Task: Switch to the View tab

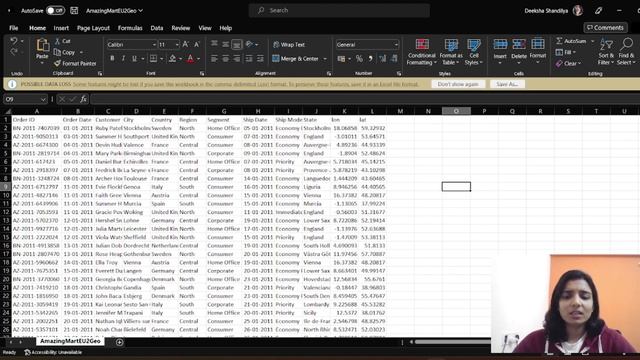Action: 205,28
